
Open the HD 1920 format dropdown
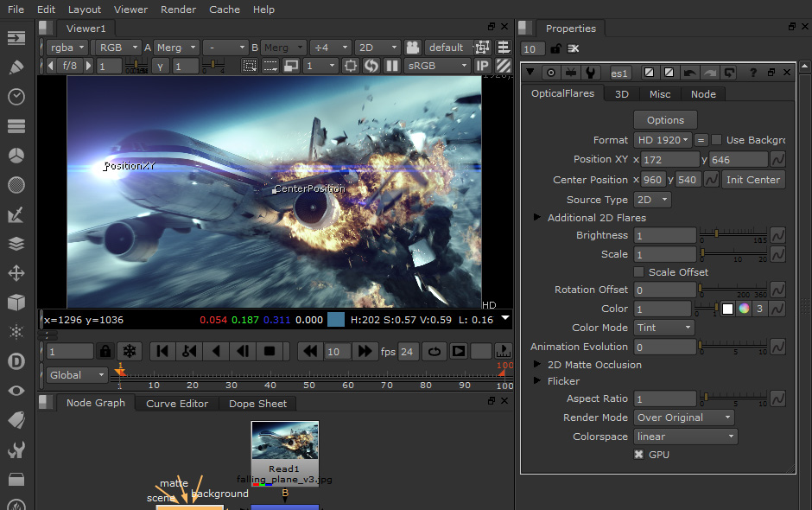pyautogui.click(x=663, y=140)
